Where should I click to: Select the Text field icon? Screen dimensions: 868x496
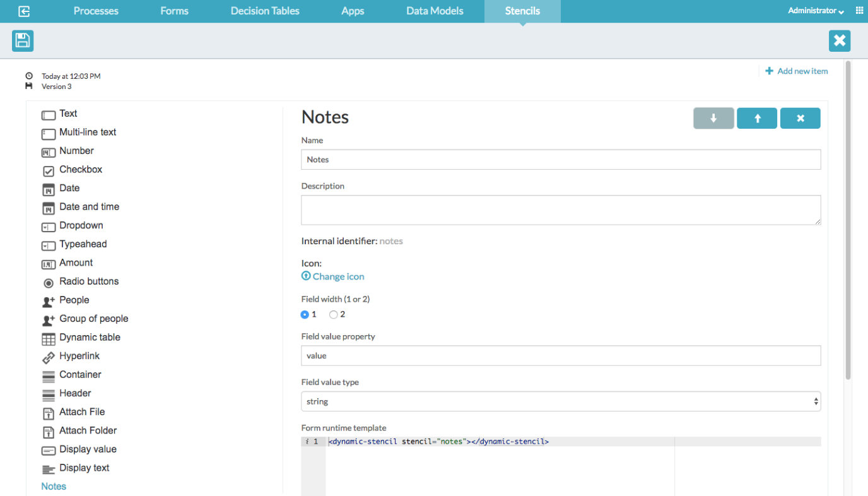49,115
